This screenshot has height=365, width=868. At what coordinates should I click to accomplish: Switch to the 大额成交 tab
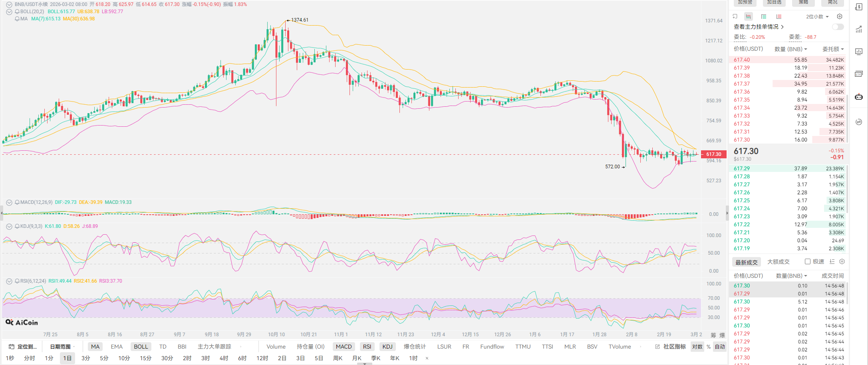click(x=778, y=261)
